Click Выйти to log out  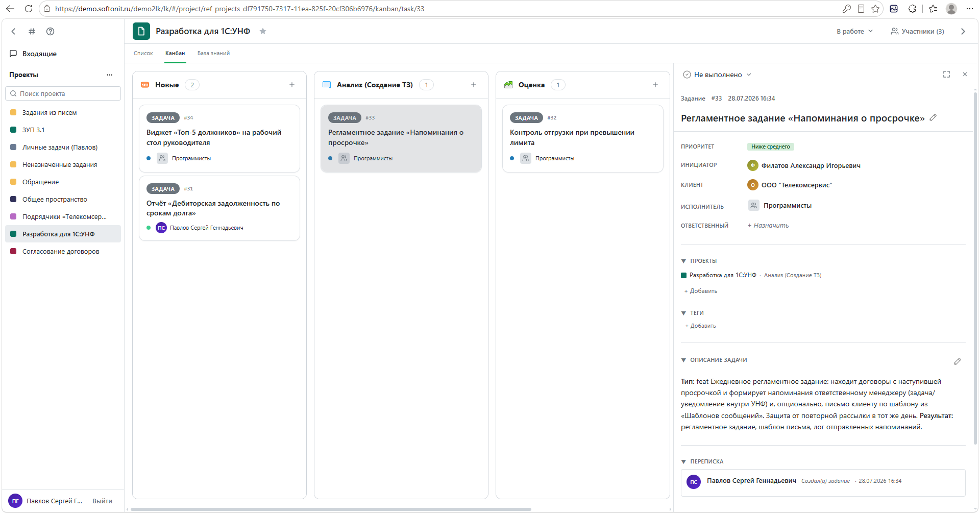click(102, 501)
